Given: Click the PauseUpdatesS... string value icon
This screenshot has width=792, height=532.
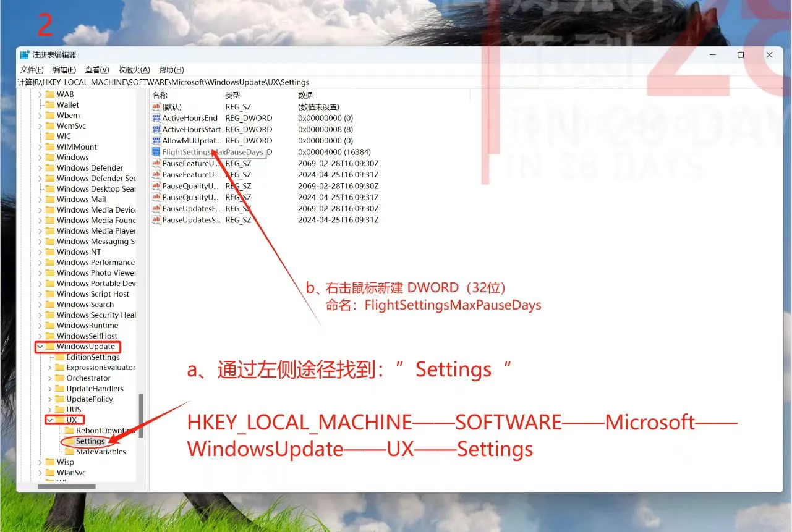Looking at the screenshot, I should [156, 219].
